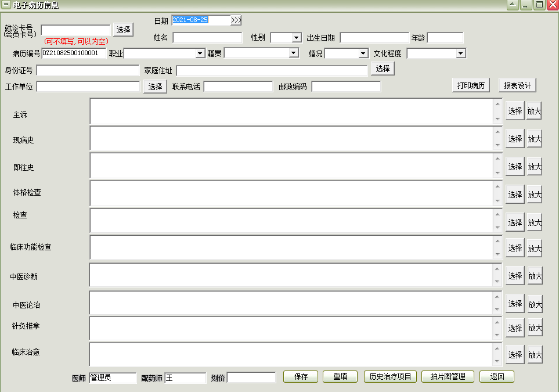559x392 pixels.
Task: Click 选择 for the 现病史 row
Action: coord(515,139)
